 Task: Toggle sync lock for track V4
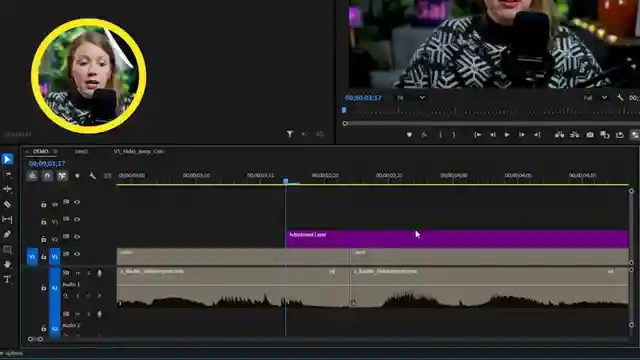66,202
